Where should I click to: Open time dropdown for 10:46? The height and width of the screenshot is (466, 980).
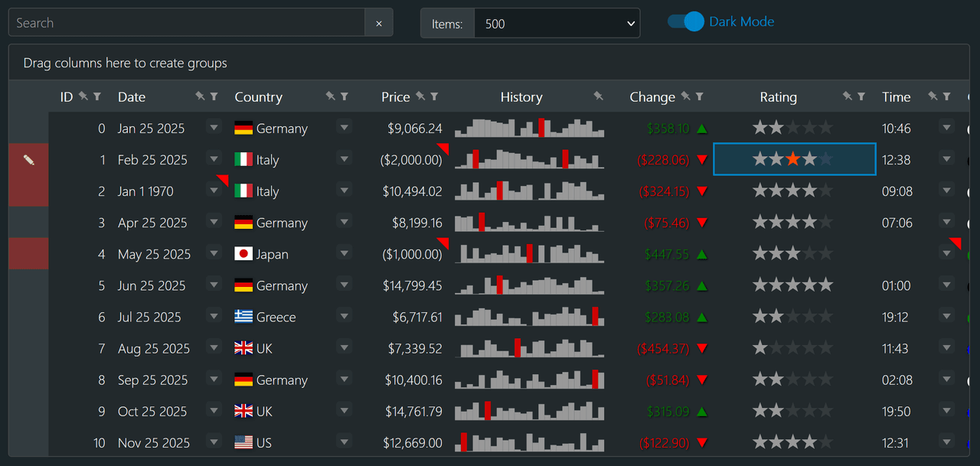pos(947,128)
